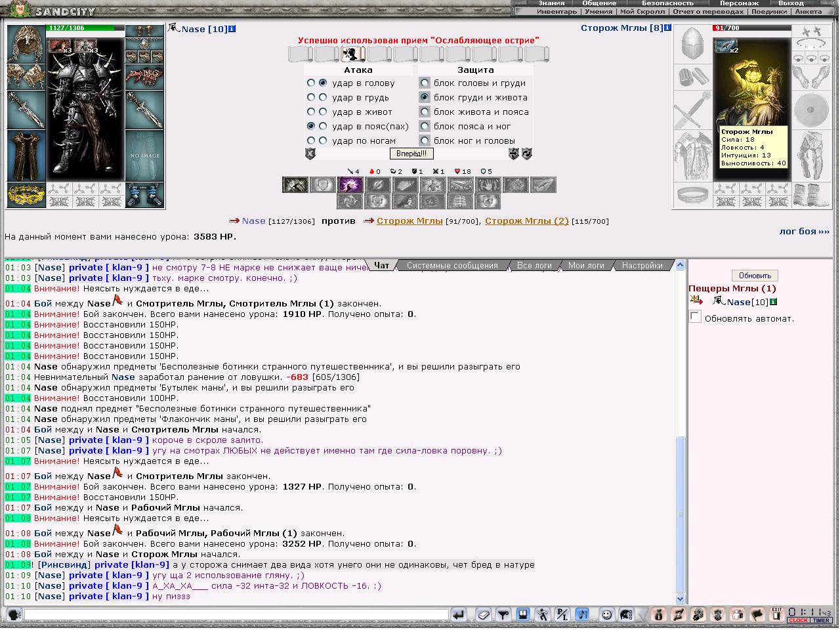The height and width of the screenshot is (630, 840).
Task: Switch to Настройки tab
Action: click(642, 266)
